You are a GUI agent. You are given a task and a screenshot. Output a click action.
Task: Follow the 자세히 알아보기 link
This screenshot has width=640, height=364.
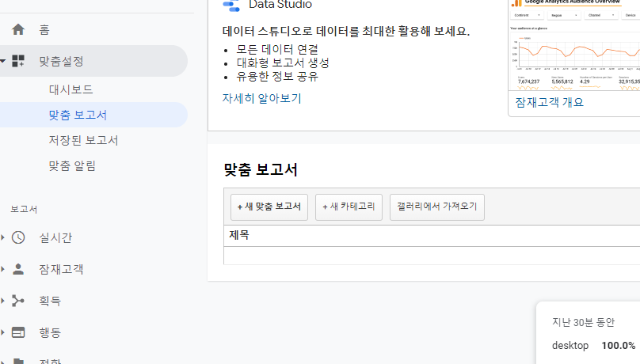pyautogui.click(x=261, y=98)
